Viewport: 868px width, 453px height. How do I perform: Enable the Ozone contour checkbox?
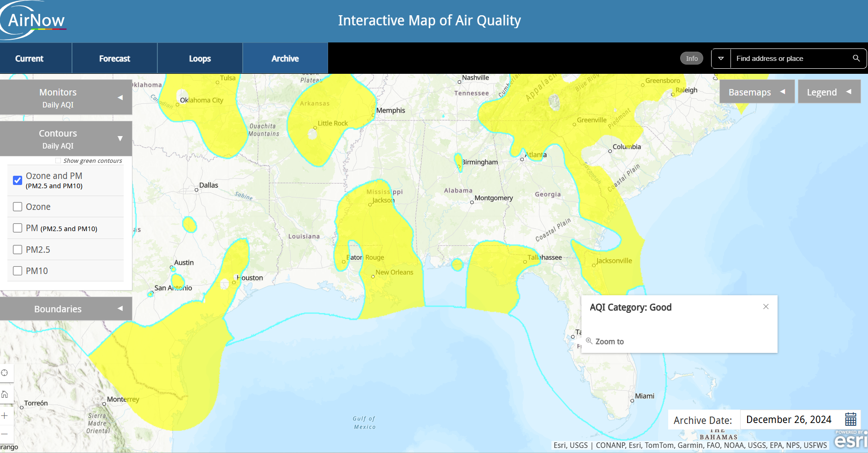click(18, 207)
